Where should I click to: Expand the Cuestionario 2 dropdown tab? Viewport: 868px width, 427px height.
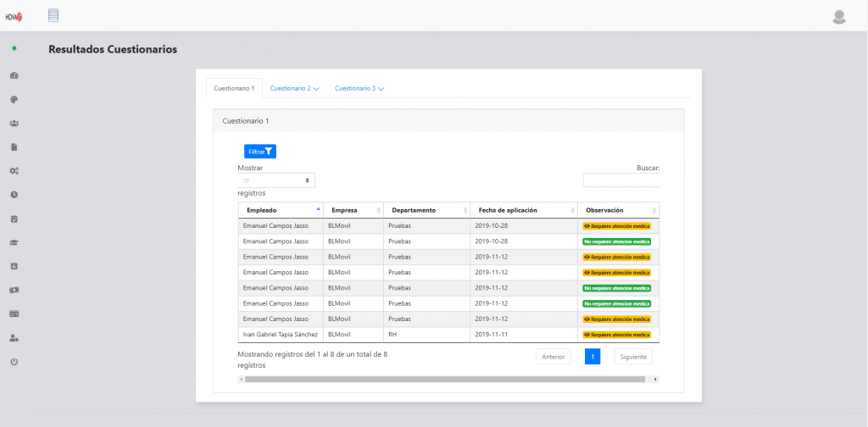[294, 88]
